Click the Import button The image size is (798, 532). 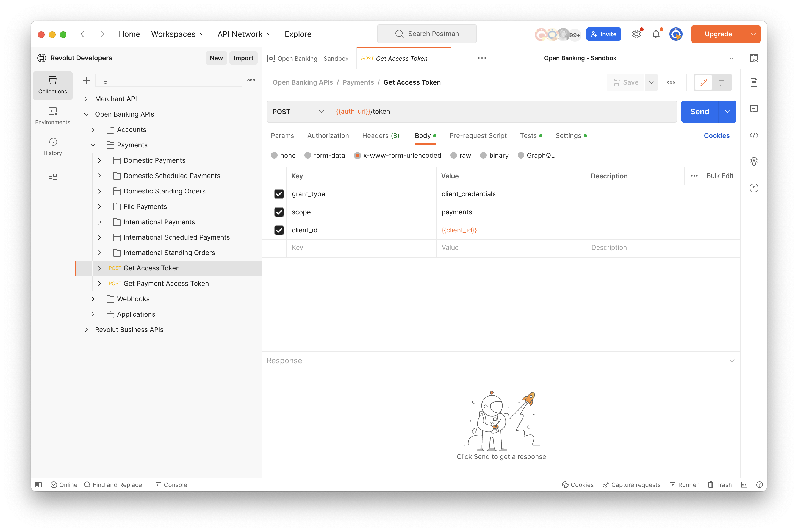(x=243, y=58)
